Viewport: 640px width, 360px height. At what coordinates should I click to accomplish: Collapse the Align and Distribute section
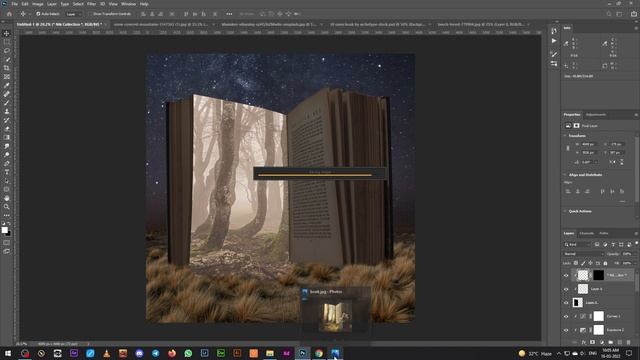565,175
